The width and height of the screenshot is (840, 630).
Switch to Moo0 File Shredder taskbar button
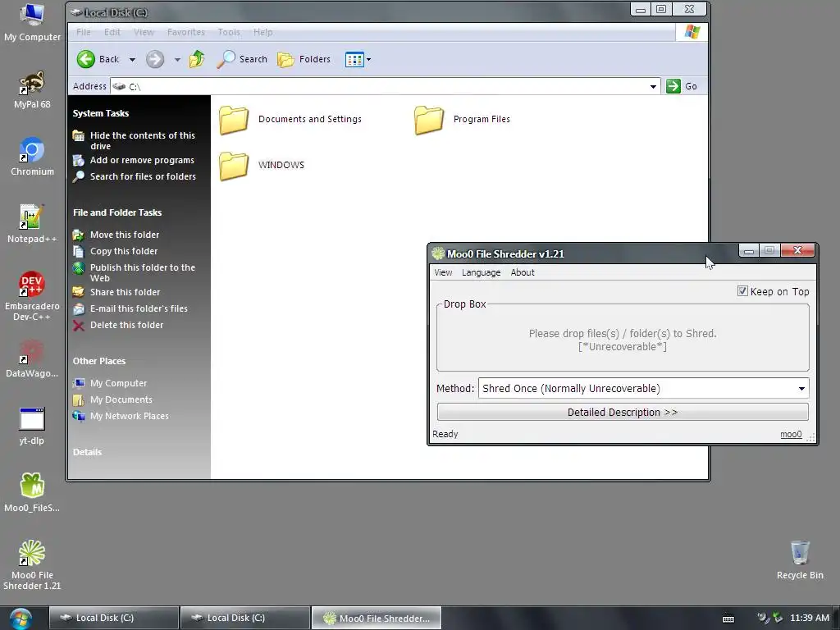tap(377, 619)
